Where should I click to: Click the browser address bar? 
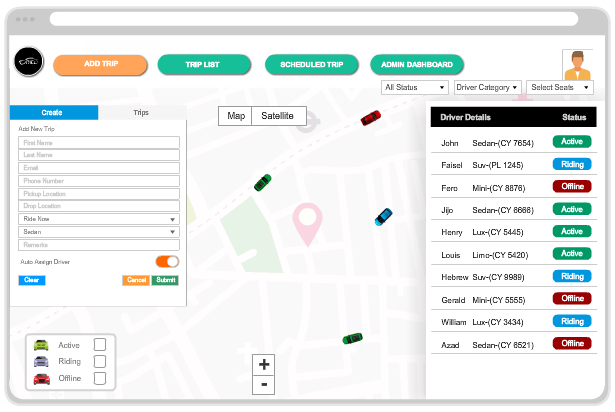pyautogui.click(x=314, y=19)
